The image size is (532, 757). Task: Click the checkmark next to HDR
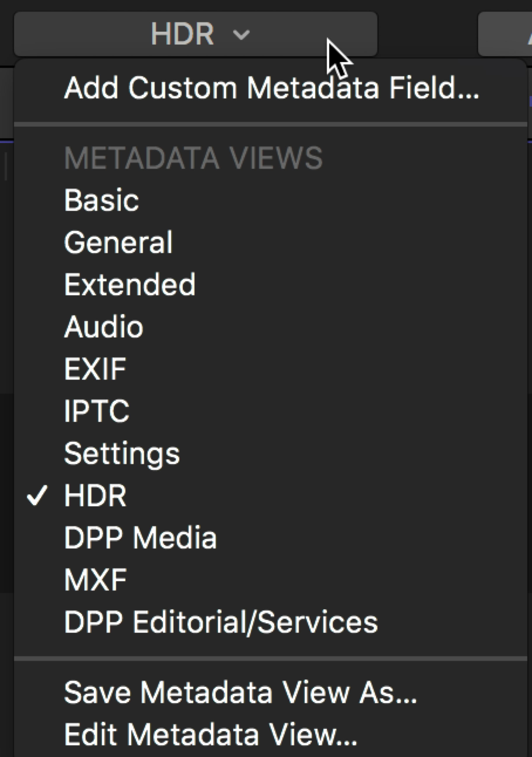[x=36, y=495]
